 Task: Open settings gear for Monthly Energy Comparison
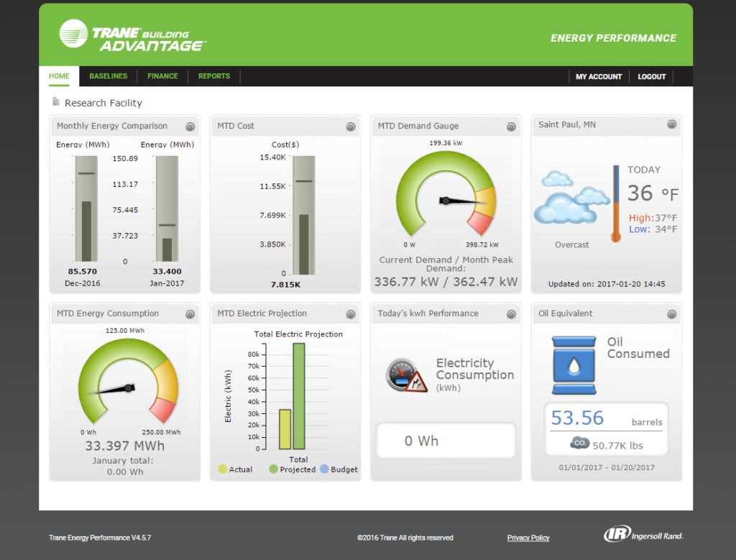point(190,127)
